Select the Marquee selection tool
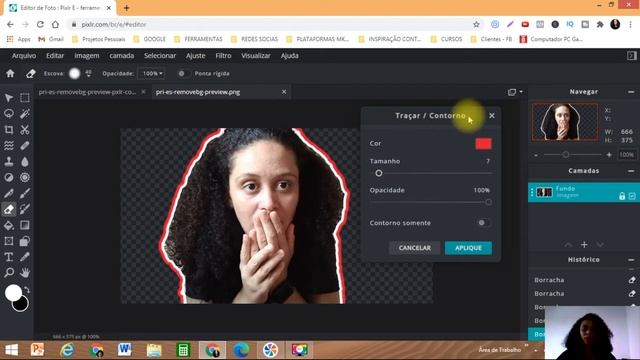 pos(25,98)
